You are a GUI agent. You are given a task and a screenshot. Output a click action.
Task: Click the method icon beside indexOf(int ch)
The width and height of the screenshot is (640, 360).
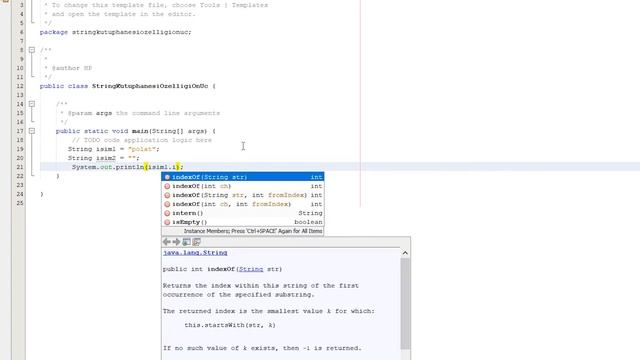pos(167,186)
